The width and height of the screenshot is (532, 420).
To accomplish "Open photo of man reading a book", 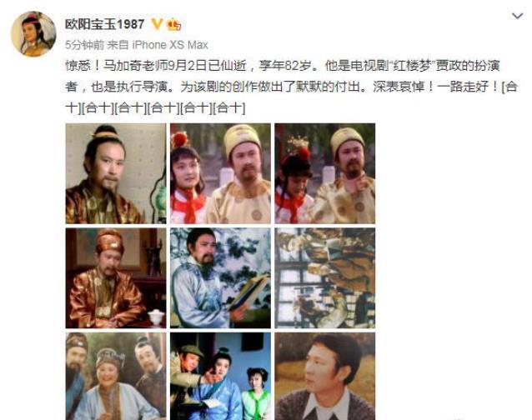I will [x=220, y=278].
